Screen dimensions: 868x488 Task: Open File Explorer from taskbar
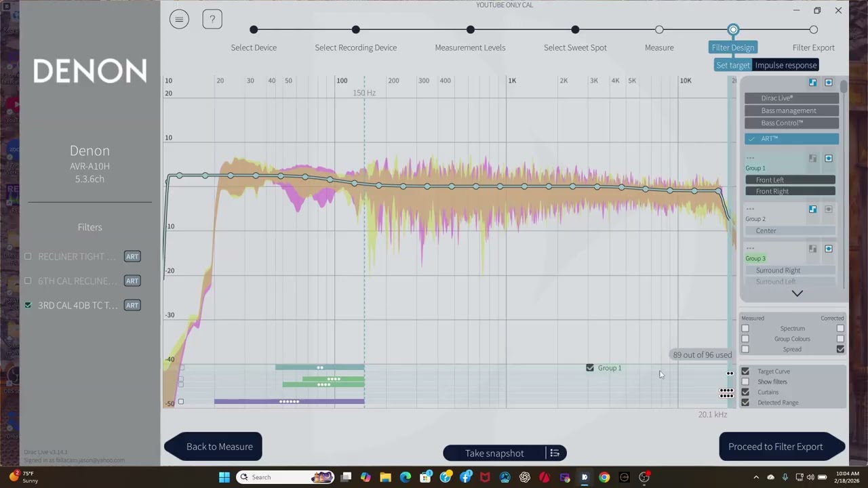pos(385,477)
